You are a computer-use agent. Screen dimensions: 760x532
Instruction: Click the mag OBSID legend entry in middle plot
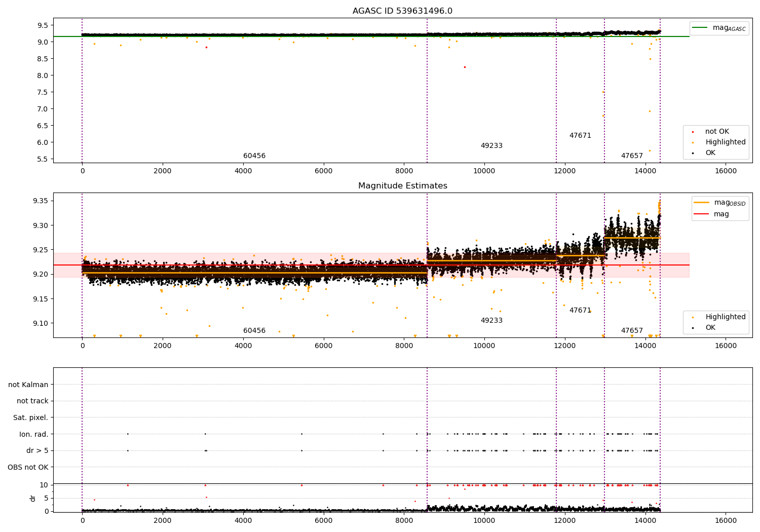720,203
